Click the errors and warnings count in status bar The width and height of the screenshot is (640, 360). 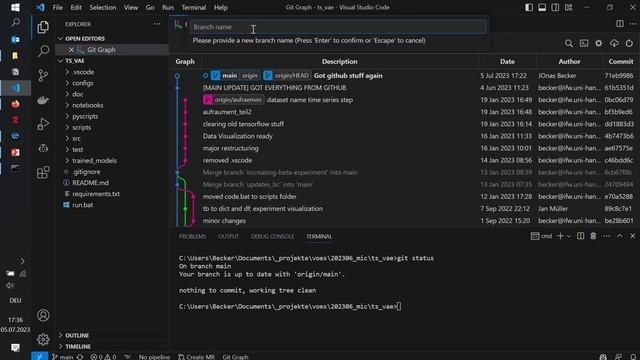[x=103, y=357]
